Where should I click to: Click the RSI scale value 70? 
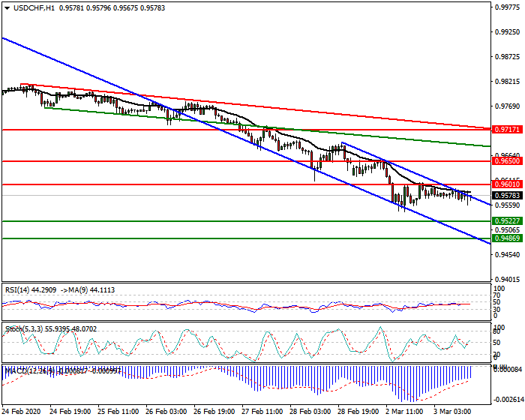[496, 295]
